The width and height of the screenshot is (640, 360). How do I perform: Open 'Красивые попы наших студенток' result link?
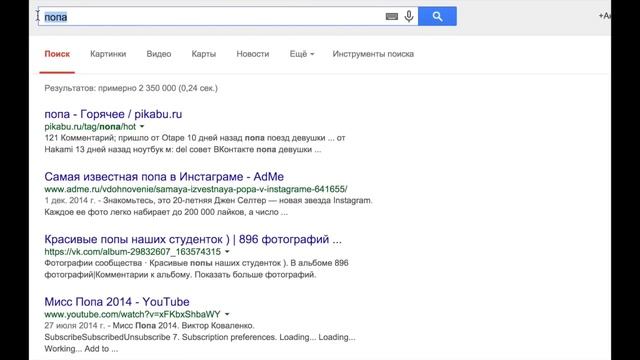pyautogui.click(x=193, y=239)
